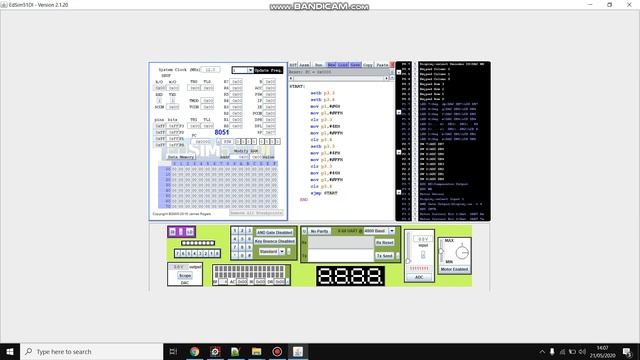The height and width of the screenshot is (360, 640).
Task: Click the Rx Reset button
Action: tap(385, 242)
